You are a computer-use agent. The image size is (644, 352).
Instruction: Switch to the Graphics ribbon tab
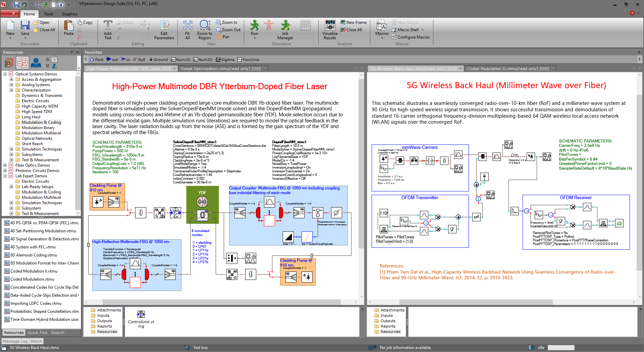(x=70, y=14)
